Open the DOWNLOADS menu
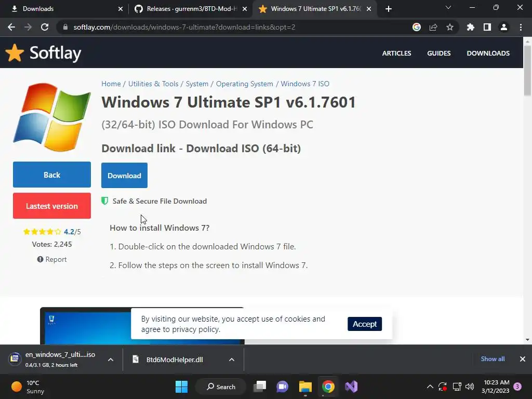 pos(488,54)
